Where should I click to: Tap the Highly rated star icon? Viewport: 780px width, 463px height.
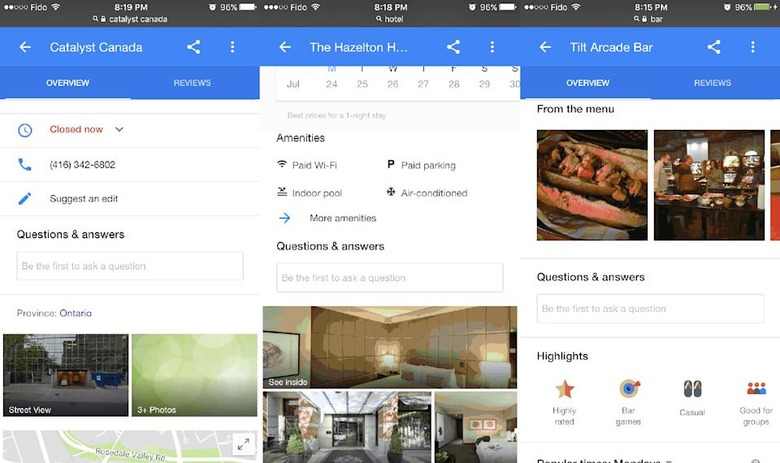point(565,389)
